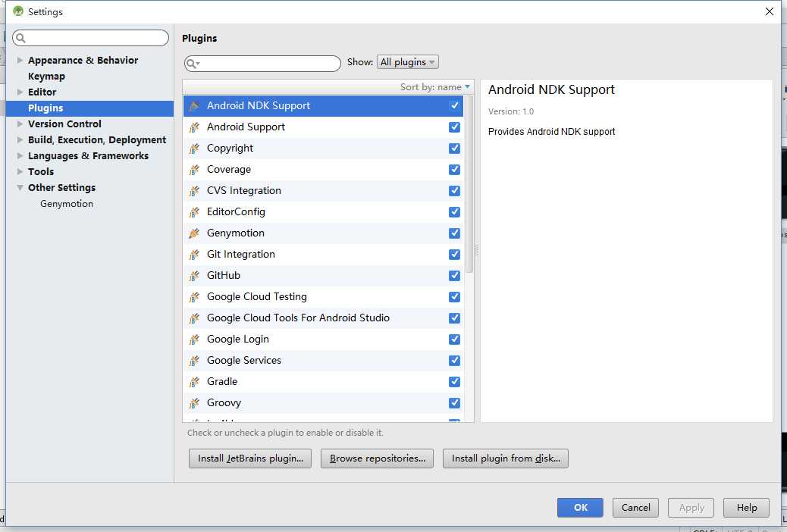Click the Google Services plugin icon
This screenshot has height=532, width=787.
tap(194, 361)
